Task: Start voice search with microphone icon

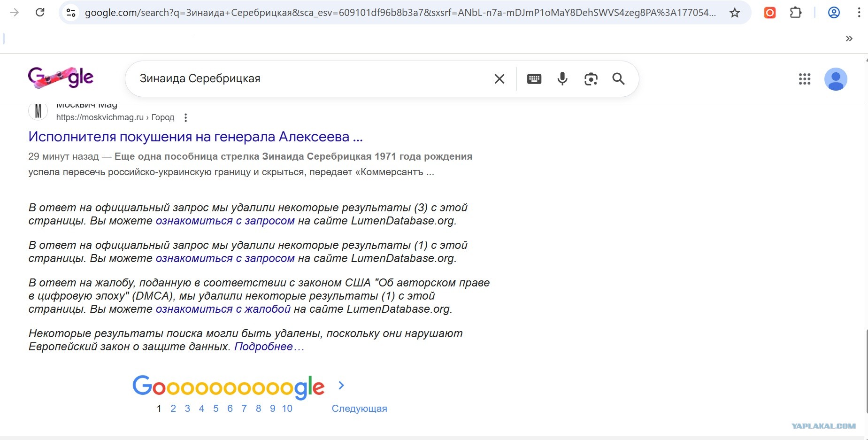Action: 562,79
